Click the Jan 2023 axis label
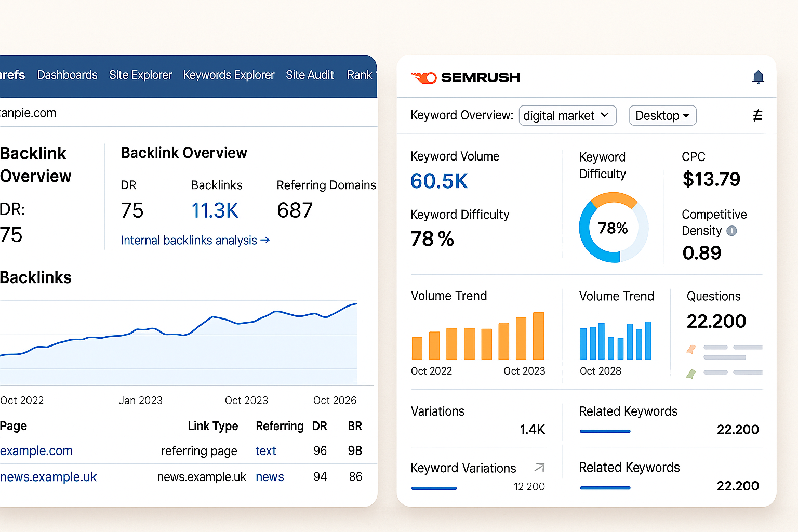 point(140,401)
